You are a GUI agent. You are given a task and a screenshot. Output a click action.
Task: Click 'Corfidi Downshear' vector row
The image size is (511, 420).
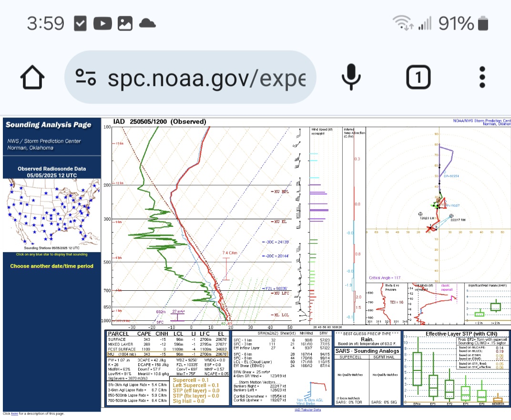coord(260,396)
